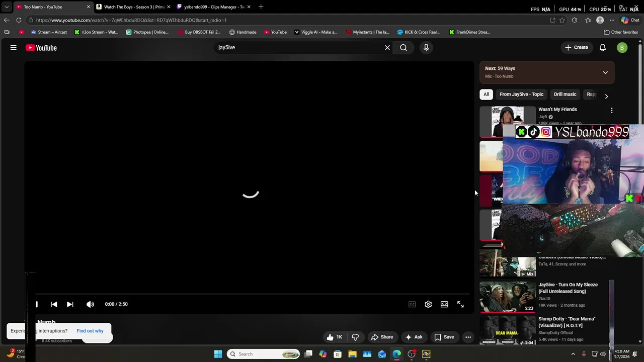The width and height of the screenshot is (644, 362).
Task: Open a new browser tab
Action: (x=261, y=7)
